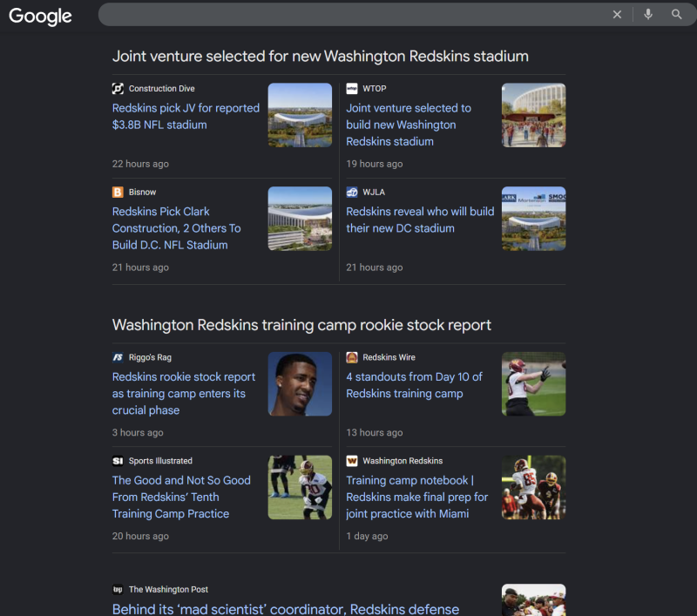Viewport: 697px width, 616px height.
Task: Click the WTOP stadium crowd thumbnail
Action: (x=534, y=115)
